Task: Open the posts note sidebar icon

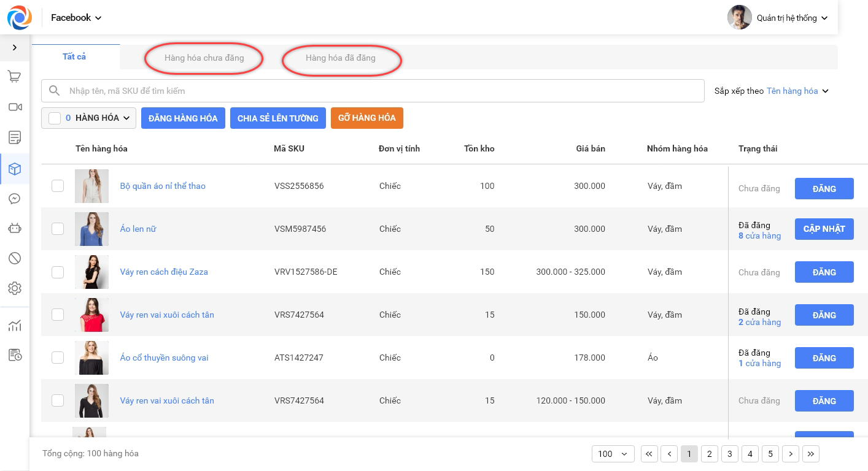Action: click(15, 137)
